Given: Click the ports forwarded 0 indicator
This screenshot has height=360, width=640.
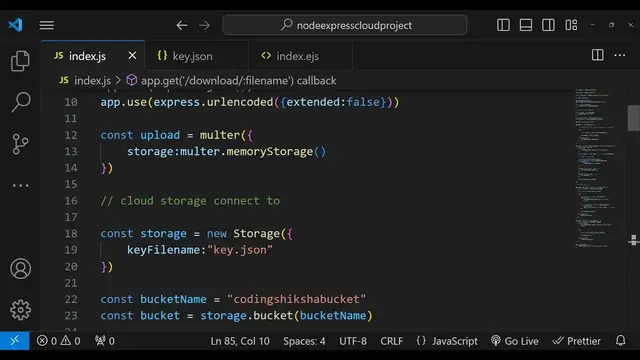Looking at the screenshot, I should coord(104,341).
